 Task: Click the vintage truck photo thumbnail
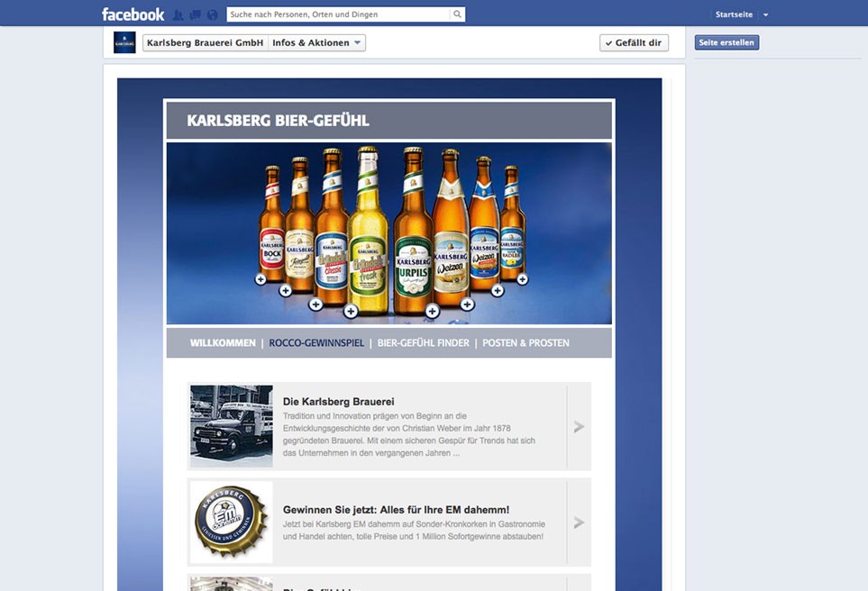coord(232,427)
